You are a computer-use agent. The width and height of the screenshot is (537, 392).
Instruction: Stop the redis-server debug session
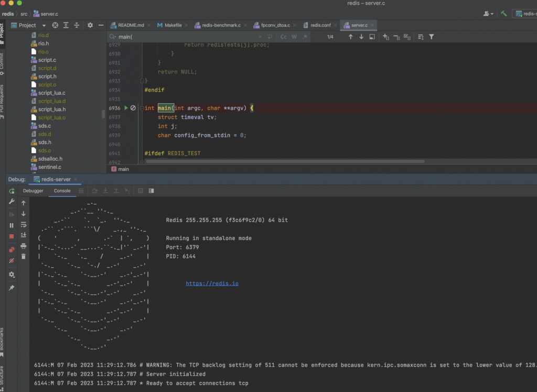[12, 236]
